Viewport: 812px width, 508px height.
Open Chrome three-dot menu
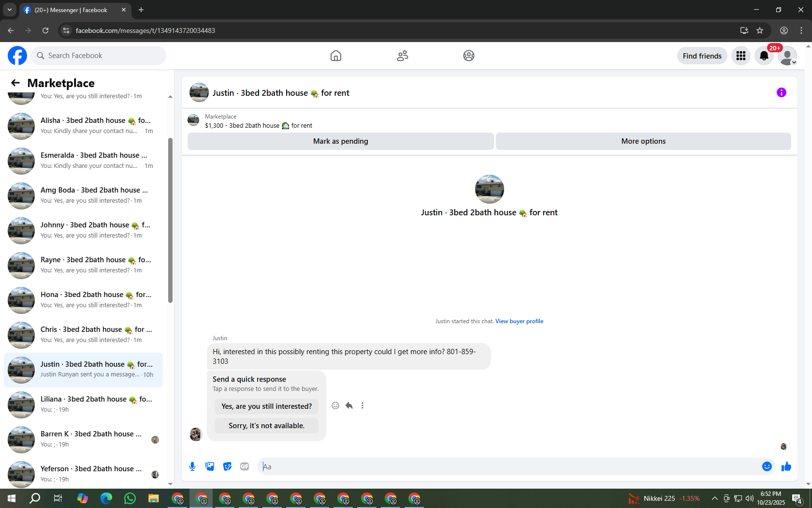point(801,30)
